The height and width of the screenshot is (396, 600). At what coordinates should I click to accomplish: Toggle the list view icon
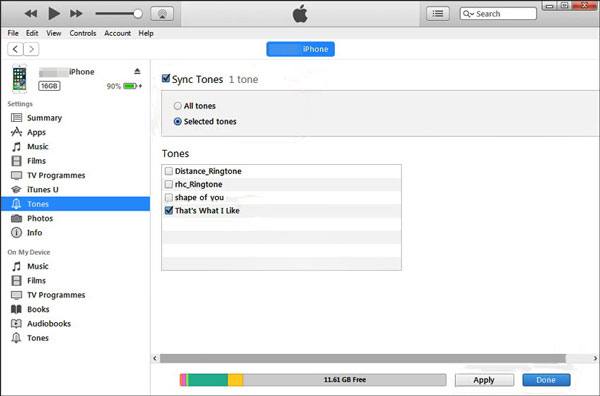point(438,14)
